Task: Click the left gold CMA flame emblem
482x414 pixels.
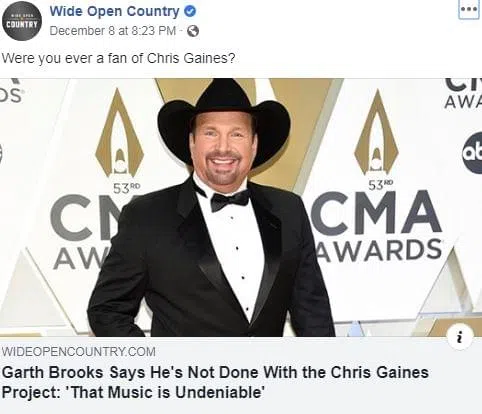Action: click(119, 133)
